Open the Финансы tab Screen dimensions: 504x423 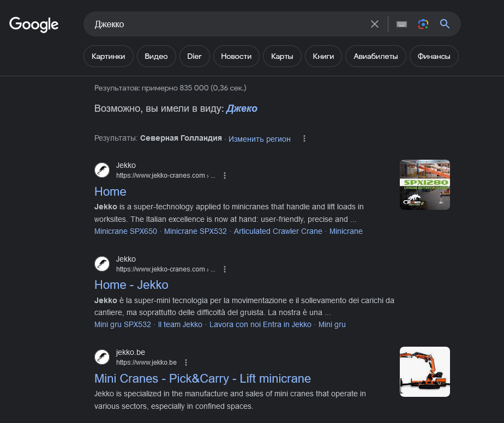pos(434,56)
